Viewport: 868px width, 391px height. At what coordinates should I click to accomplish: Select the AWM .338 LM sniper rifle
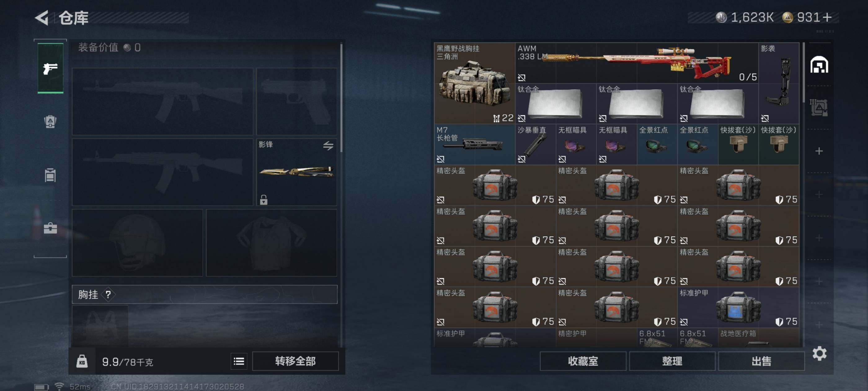(636, 63)
